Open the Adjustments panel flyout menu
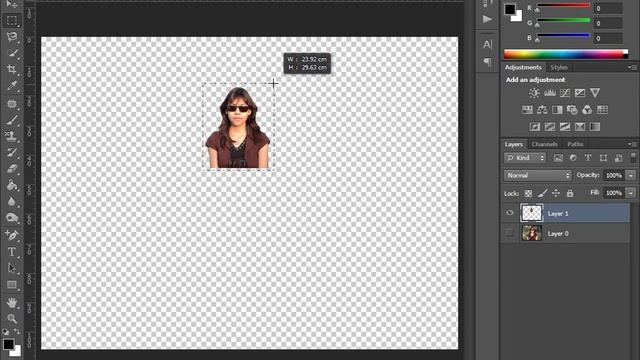Viewport: 640px width, 360px height. (632, 67)
